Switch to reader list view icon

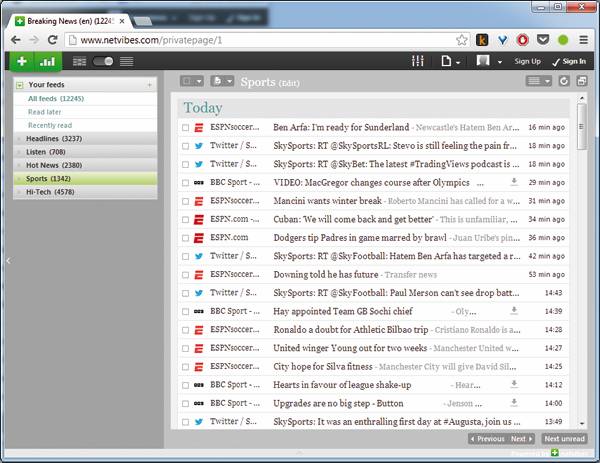click(x=127, y=61)
